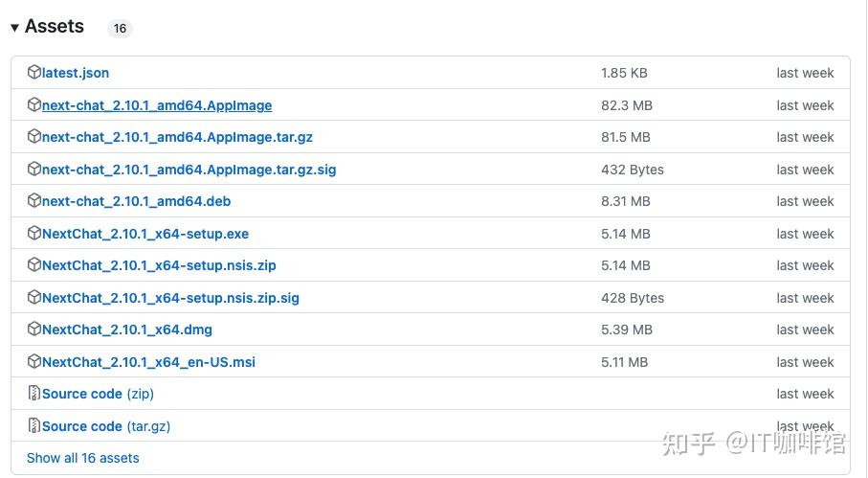Download NextChat_2.10.1_x64.dmg for macOS

pos(127,330)
